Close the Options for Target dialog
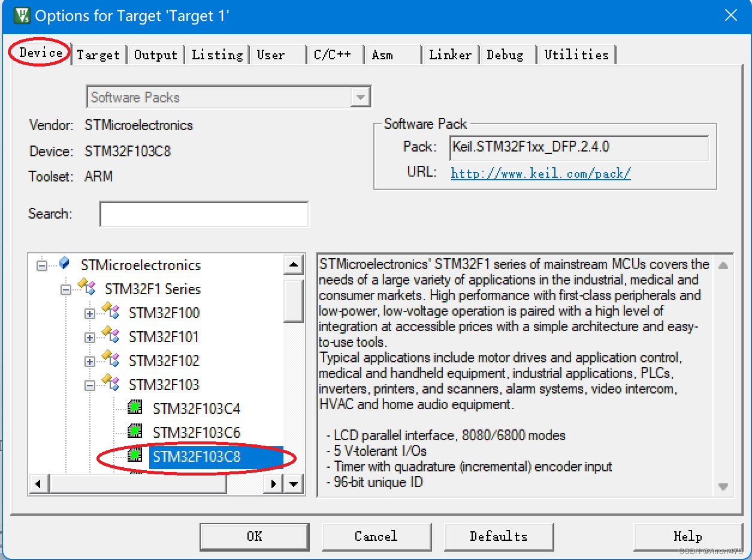Viewport: 752px width, 560px height. pyautogui.click(x=730, y=15)
